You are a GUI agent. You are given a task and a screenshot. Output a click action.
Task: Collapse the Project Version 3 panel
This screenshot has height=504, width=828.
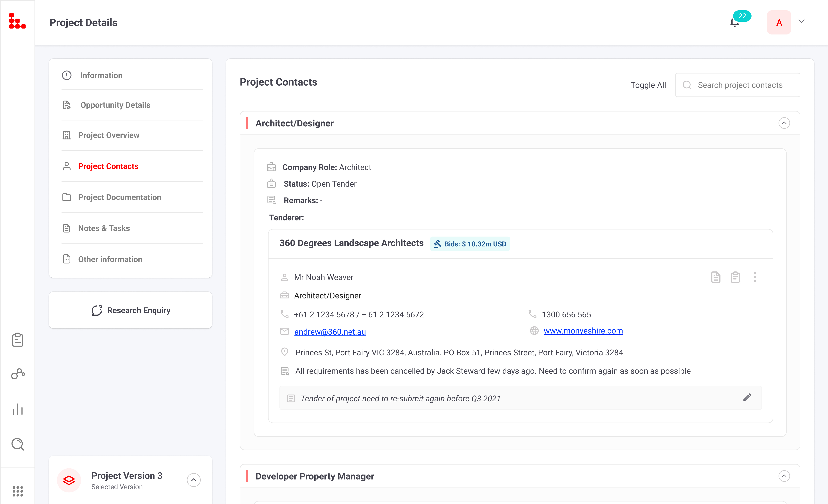[194, 480]
